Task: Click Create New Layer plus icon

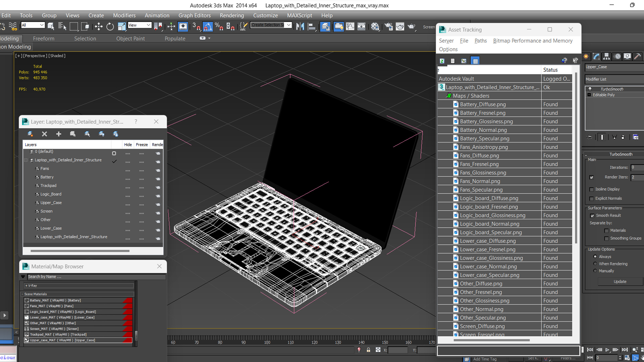Action: pyautogui.click(x=59, y=134)
